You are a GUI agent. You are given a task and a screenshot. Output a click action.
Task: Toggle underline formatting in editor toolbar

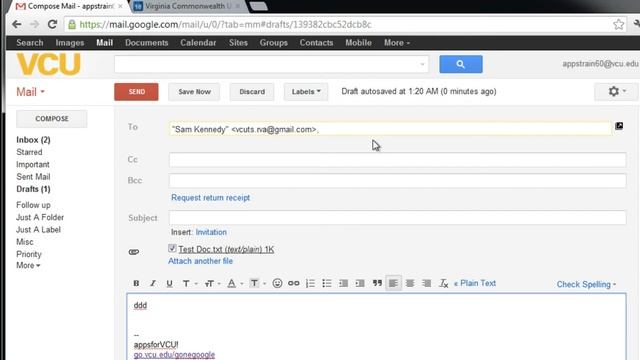click(x=169, y=283)
